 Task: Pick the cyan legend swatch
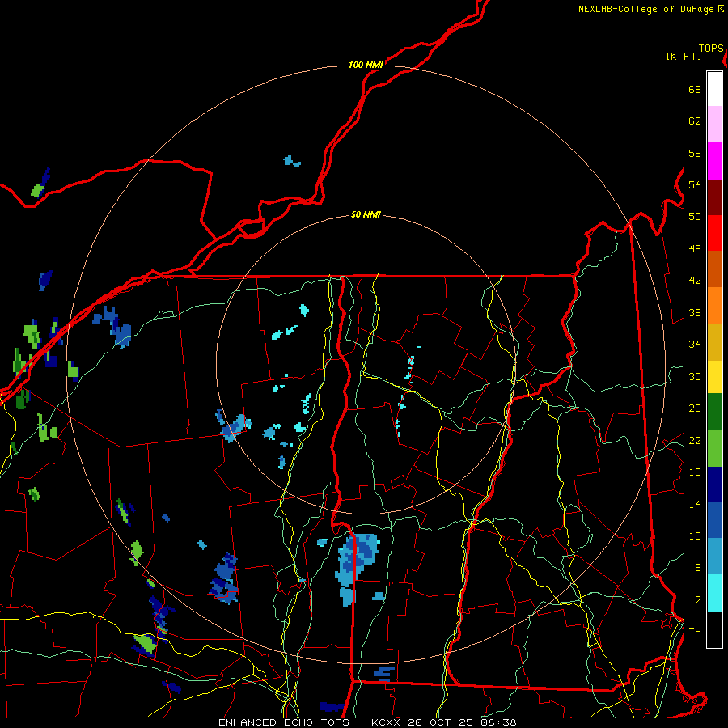click(x=714, y=593)
